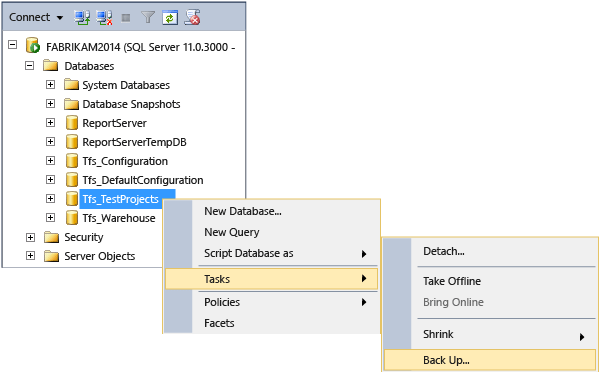The image size is (600, 373).
Task: Click the Tfs_Configuration database icon
Action: coord(72,161)
